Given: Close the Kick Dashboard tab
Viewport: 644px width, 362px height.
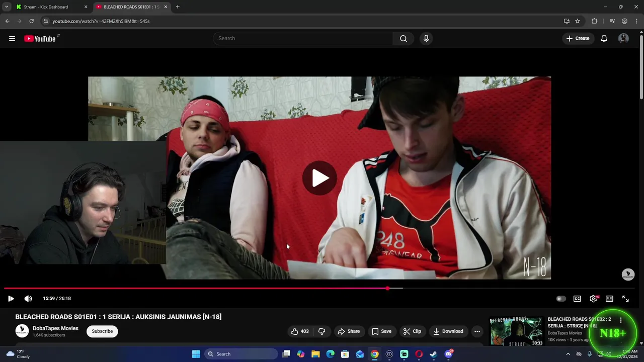Looking at the screenshot, I should (x=86, y=7).
